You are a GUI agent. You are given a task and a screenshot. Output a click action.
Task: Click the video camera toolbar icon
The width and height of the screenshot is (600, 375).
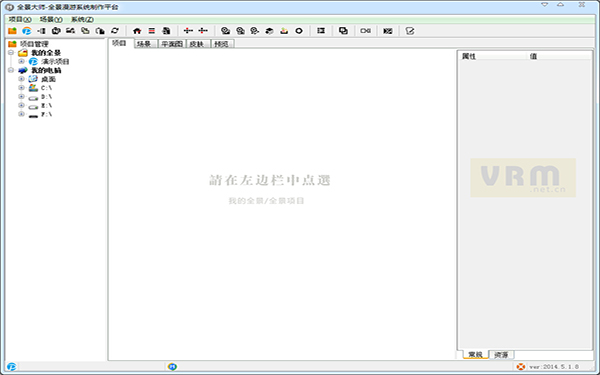point(365,31)
